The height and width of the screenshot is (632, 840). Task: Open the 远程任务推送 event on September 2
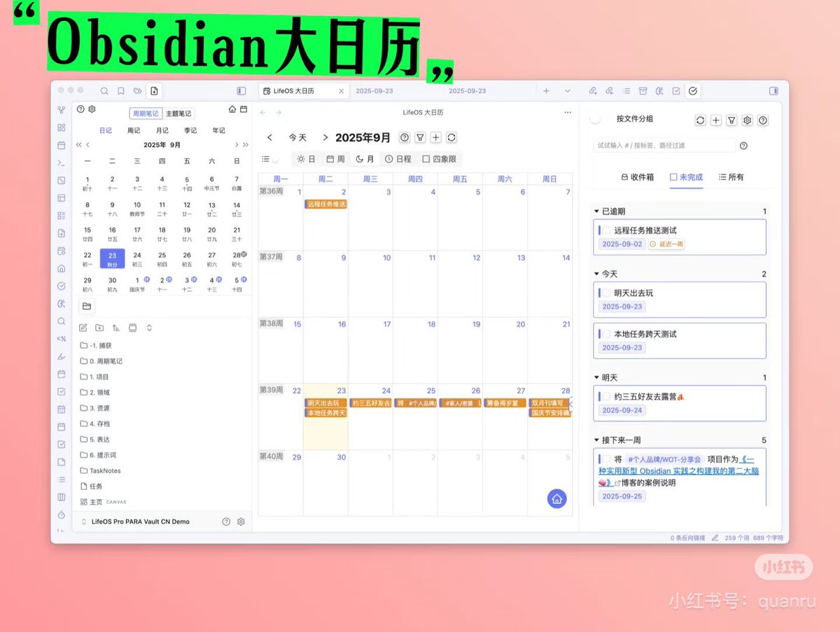(x=326, y=204)
